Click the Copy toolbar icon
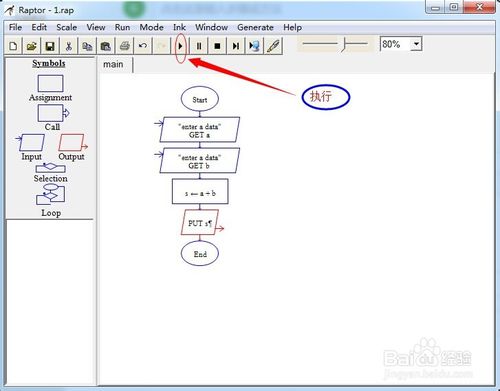The height and width of the screenshot is (391, 500). [87, 46]
